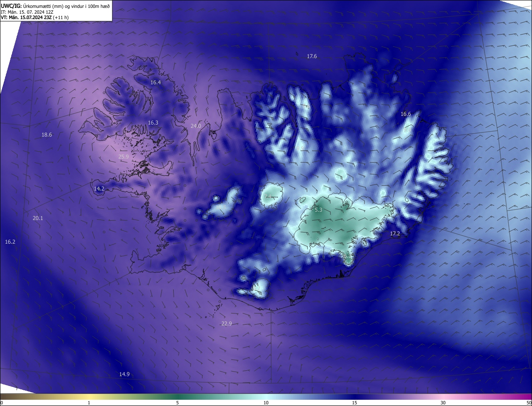Click the map value '14.2'
Image resolution: width=532 pixels, height=406 pixels.
click(99, 189)
